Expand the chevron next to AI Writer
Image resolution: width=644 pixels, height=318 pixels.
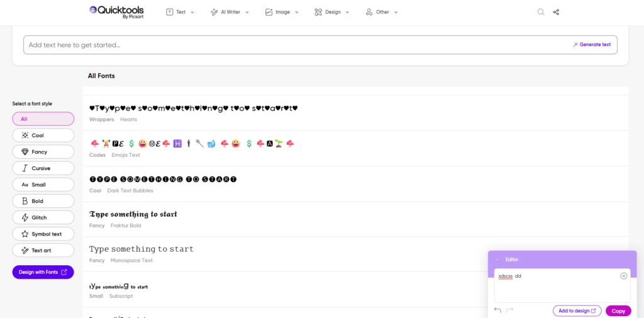(x=247, y=13)
